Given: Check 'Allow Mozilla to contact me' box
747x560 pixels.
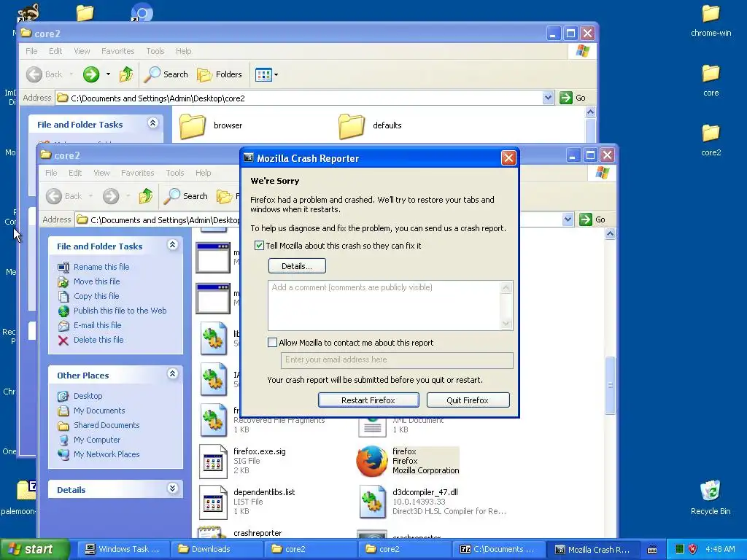Looking at the screenshot, I should tap(273, 343).
